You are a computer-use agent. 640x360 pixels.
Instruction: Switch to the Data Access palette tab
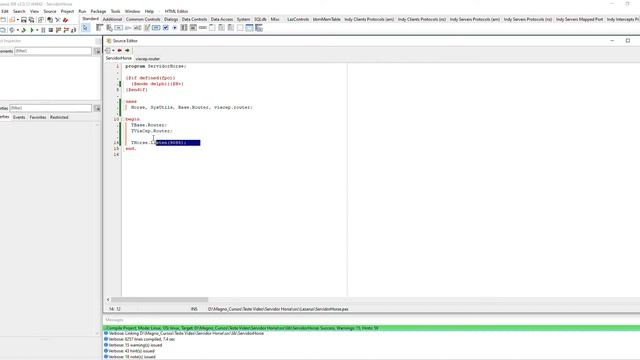coord(222,19)
